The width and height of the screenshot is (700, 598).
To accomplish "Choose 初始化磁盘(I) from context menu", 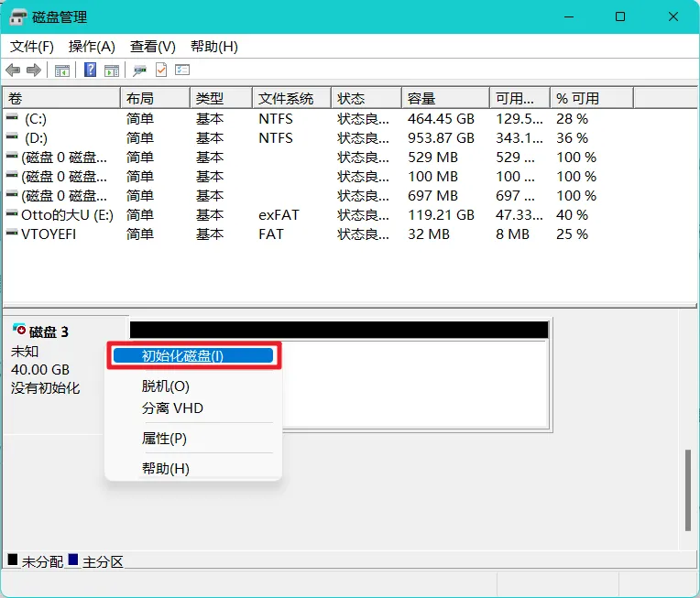I will pos(193,355).
